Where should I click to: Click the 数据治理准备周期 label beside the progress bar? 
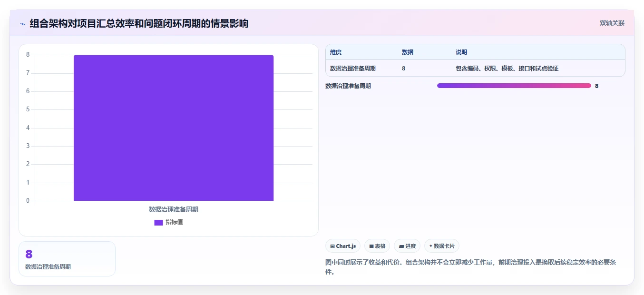pos(348,86)
